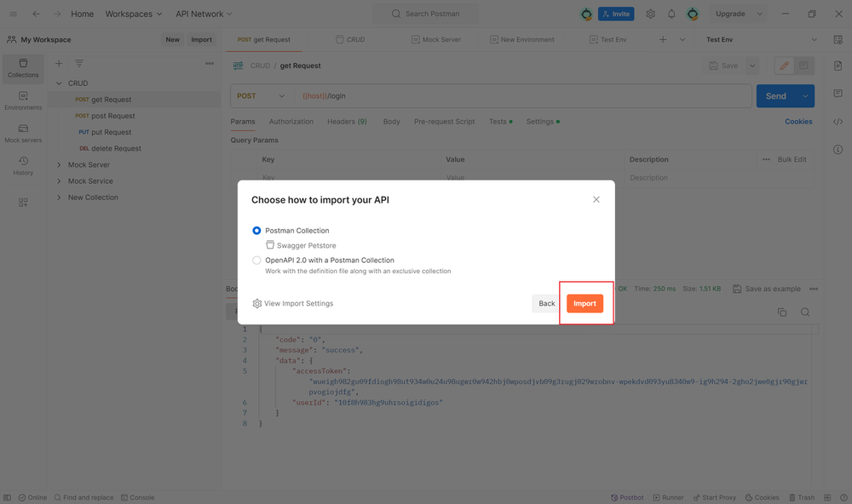The width and height of the screenshot is (852, 504).
Task: Open Console in the status bar
Action: (137, 497)
